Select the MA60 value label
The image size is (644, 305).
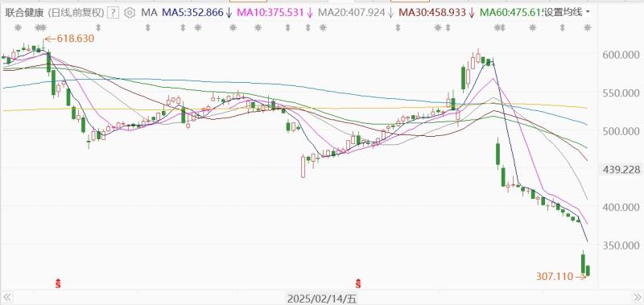point(511,13)
